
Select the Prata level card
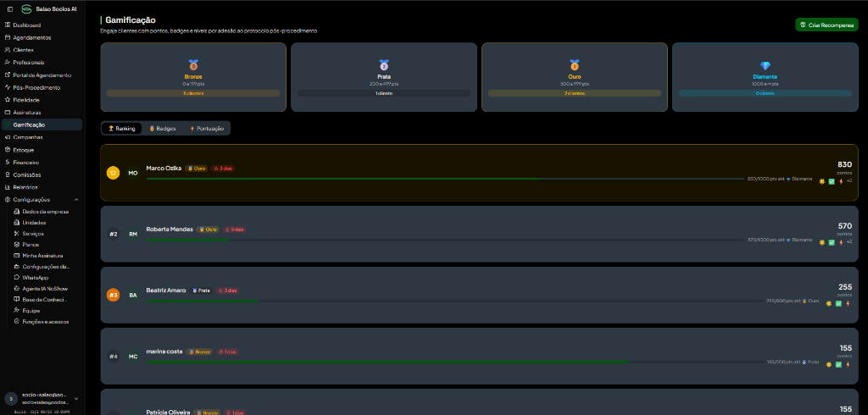point(384,77)
